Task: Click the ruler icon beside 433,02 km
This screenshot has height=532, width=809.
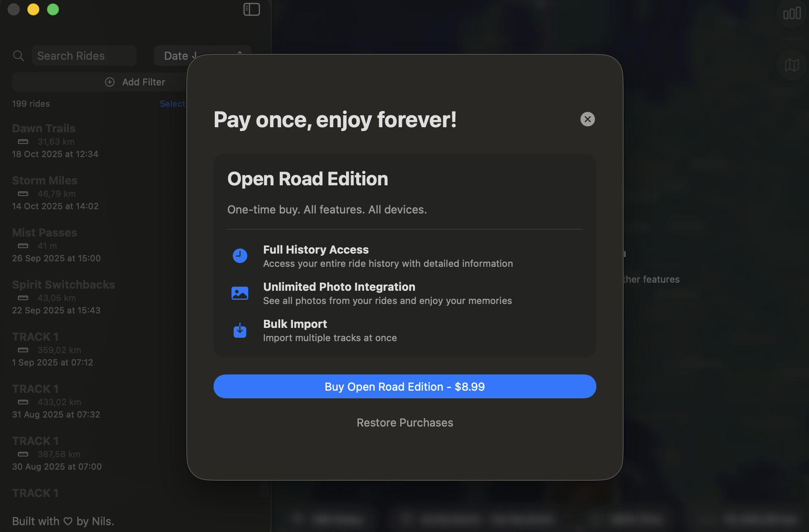Action: tap(23, 402)
